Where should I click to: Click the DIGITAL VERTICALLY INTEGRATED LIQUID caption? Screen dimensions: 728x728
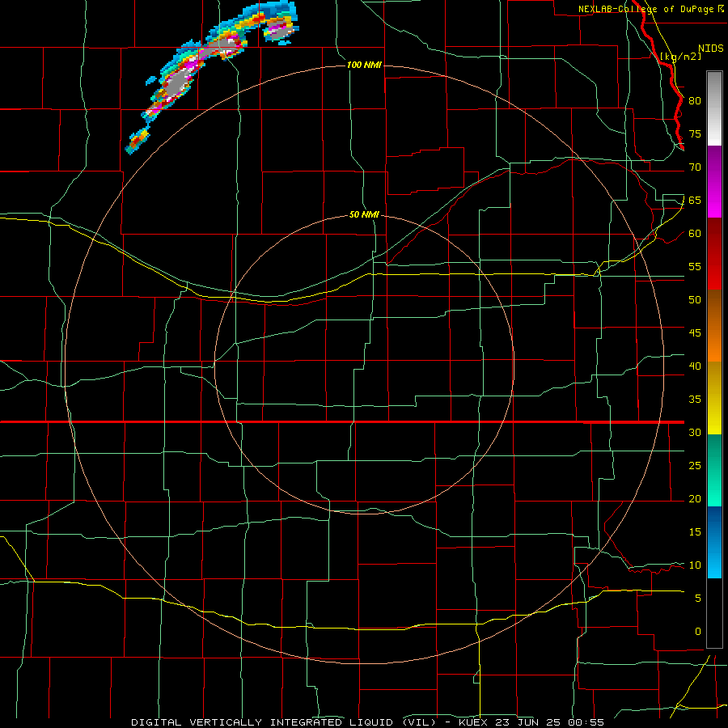[283, 722]
